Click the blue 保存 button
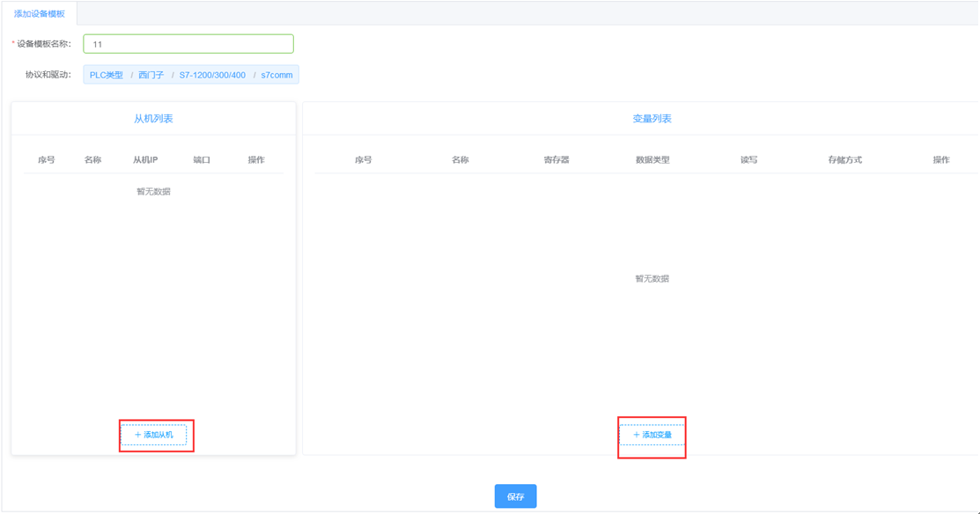 (515, 496)
